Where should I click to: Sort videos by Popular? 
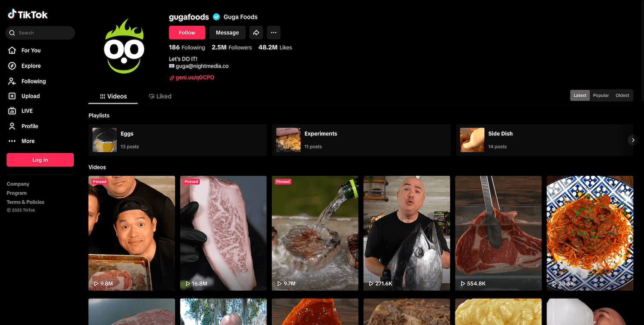601,95
